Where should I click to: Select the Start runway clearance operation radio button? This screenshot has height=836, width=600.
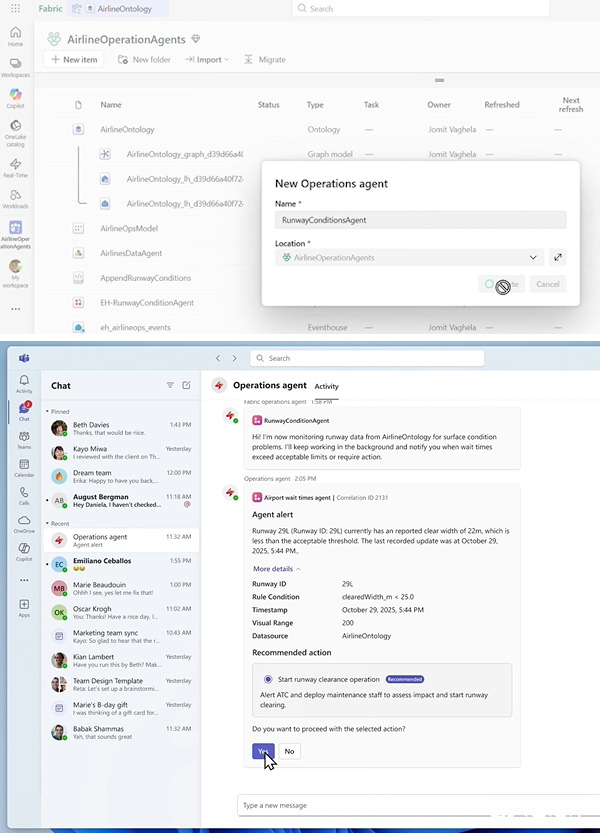click(x=270, y=679)
